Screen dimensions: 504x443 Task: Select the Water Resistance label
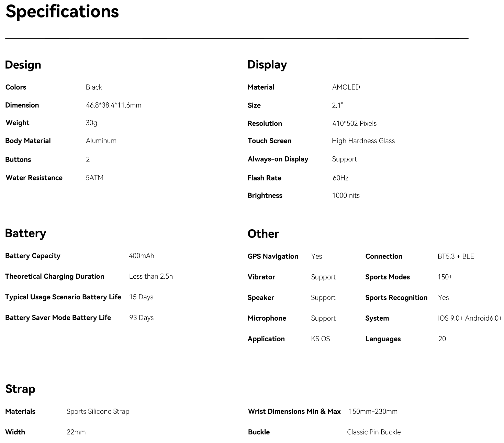[x=34, y=178]
